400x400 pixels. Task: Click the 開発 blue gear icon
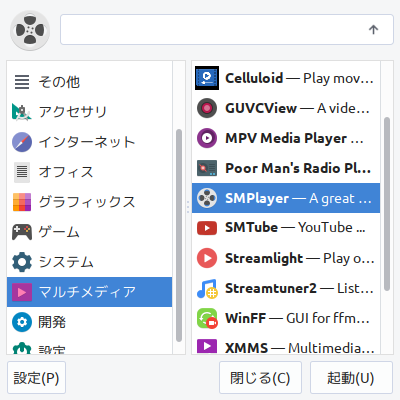coord(22,322)
